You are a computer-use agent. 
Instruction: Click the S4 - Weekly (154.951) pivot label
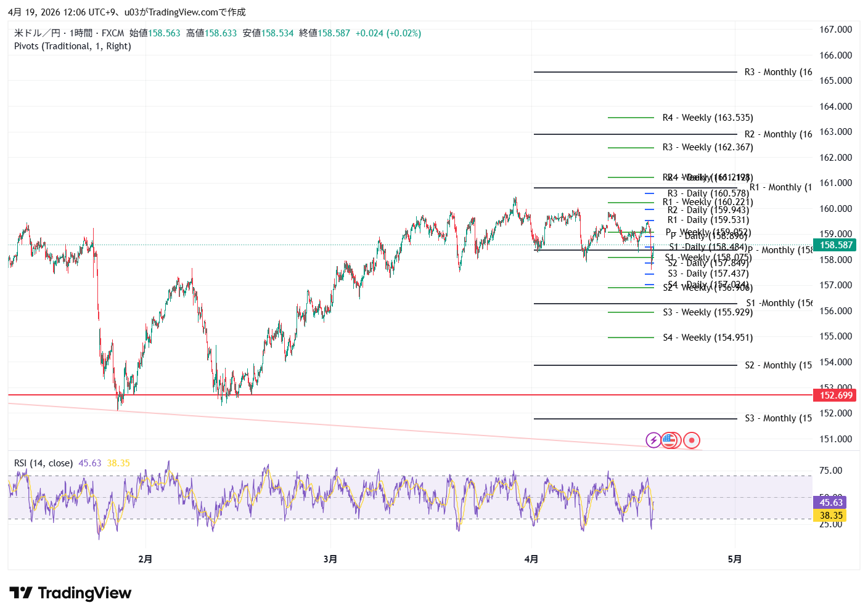[707, 338]
